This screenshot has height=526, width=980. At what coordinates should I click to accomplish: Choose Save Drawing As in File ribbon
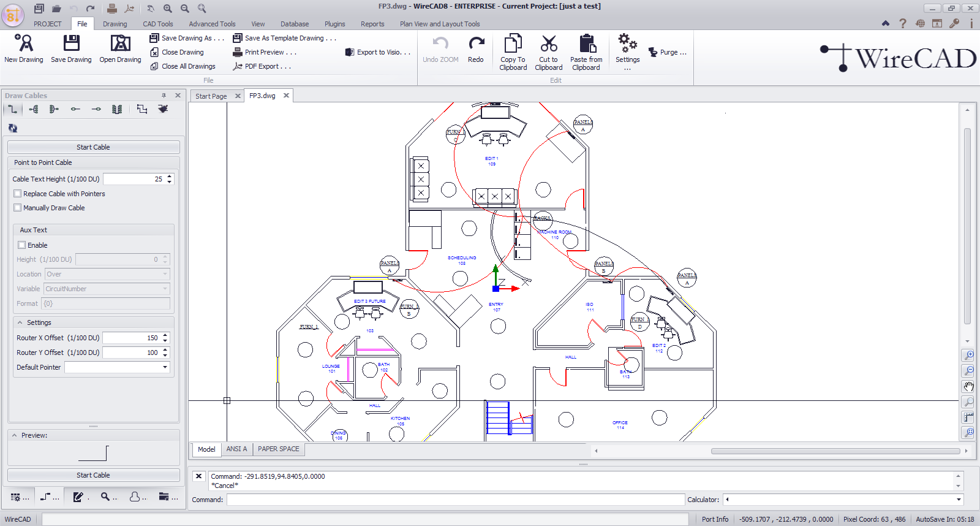(x=187, y=38)
